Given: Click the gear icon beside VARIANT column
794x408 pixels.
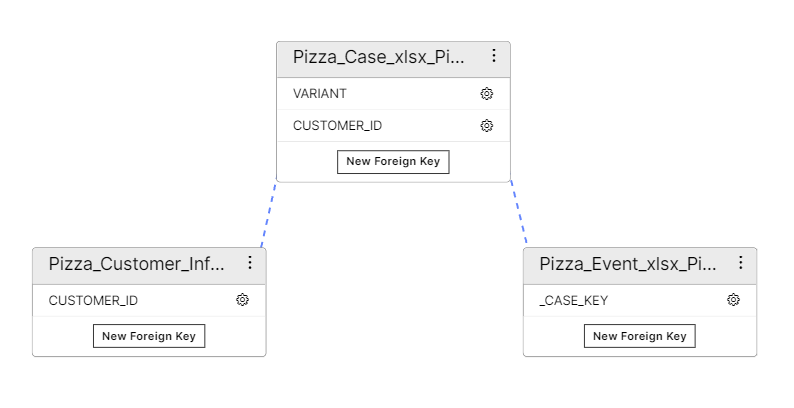Looking at the screenshot, I should tap(487, 93).
